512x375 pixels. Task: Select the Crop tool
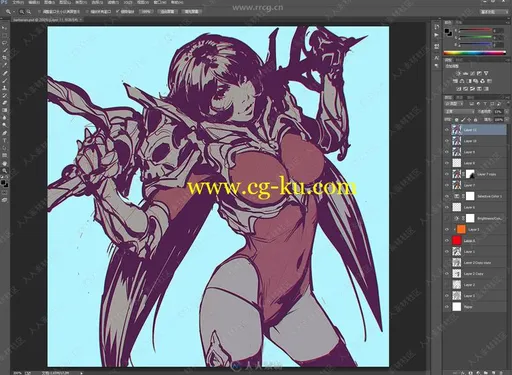[x=4, y=58]
